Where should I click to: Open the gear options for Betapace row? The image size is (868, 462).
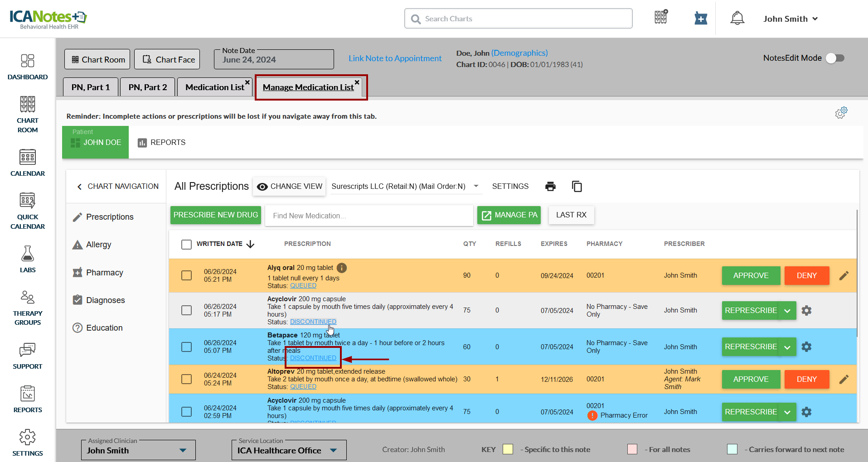point(806,347)
